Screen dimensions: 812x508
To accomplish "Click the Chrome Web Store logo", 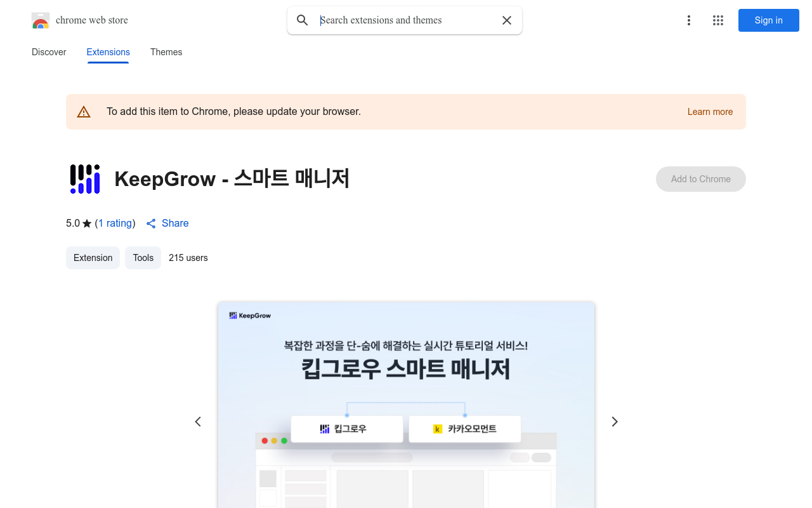I will tap(41, 20).
